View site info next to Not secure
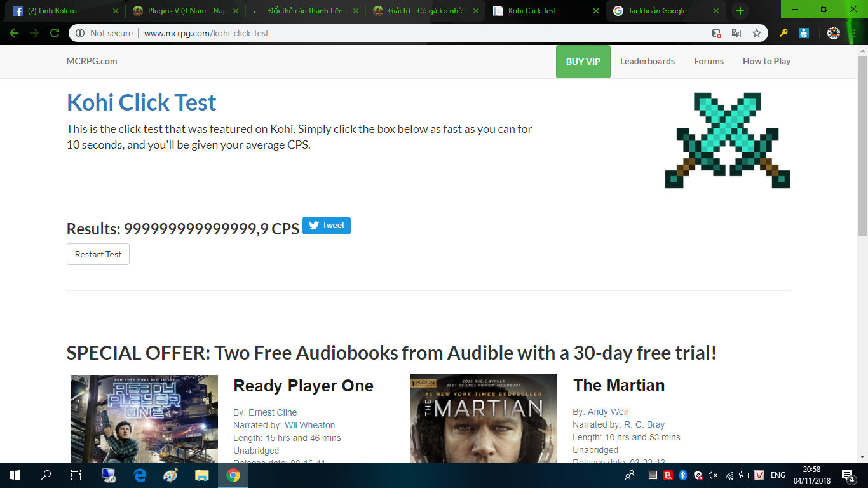 (80, 33)
